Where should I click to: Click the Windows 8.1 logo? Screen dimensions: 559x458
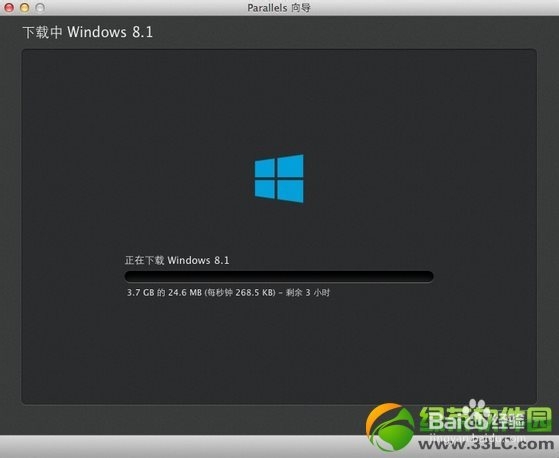(279, 179)
